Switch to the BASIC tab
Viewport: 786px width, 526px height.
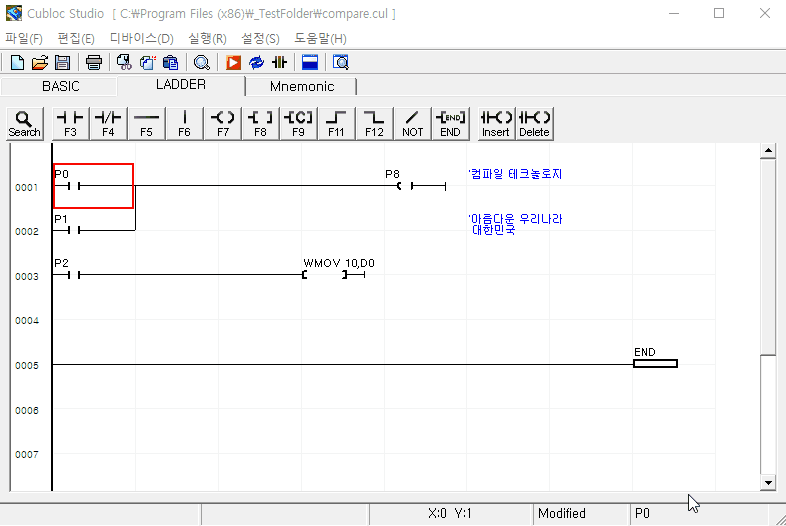point(60,87)
